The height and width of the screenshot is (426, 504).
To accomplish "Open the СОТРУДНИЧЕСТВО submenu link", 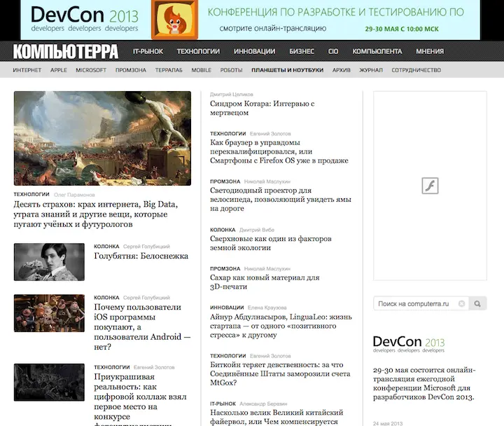I will [x=416, y=70].
